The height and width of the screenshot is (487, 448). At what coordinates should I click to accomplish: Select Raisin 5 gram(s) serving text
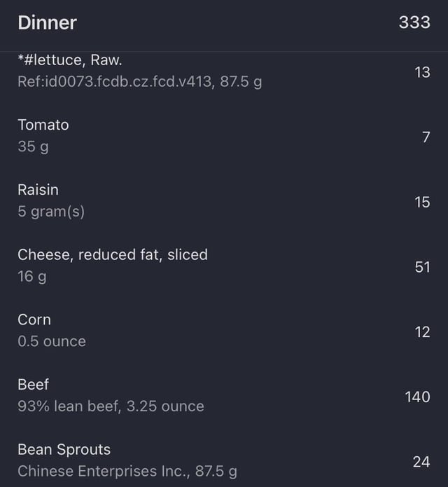click(x=51, y=212)
